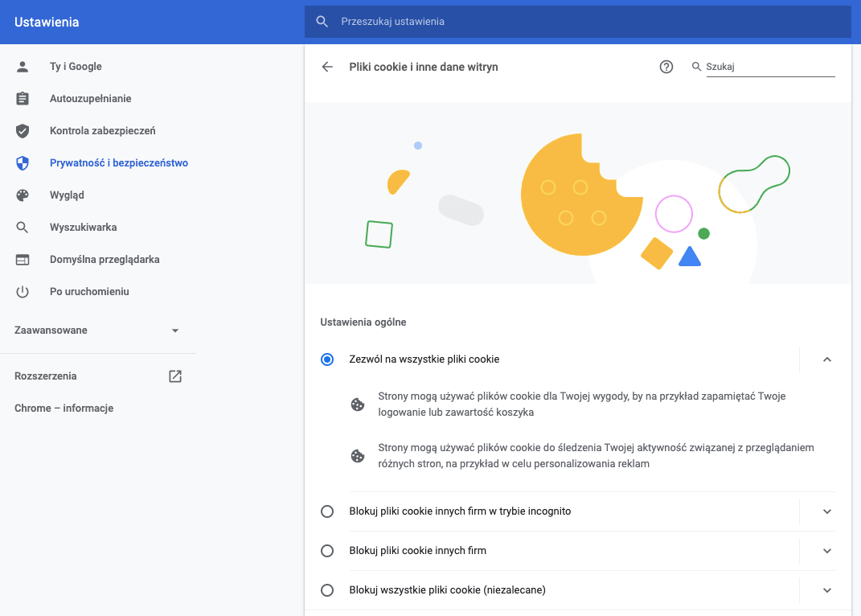This screenshot has height=616, width=861.
Task: Click the external link icon beside Rozszerzenia
Action: 175,376
